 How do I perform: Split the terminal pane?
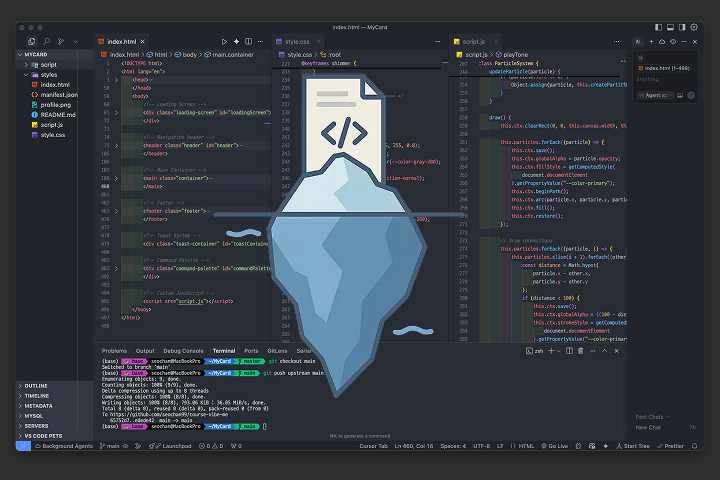tap(569, 351)
